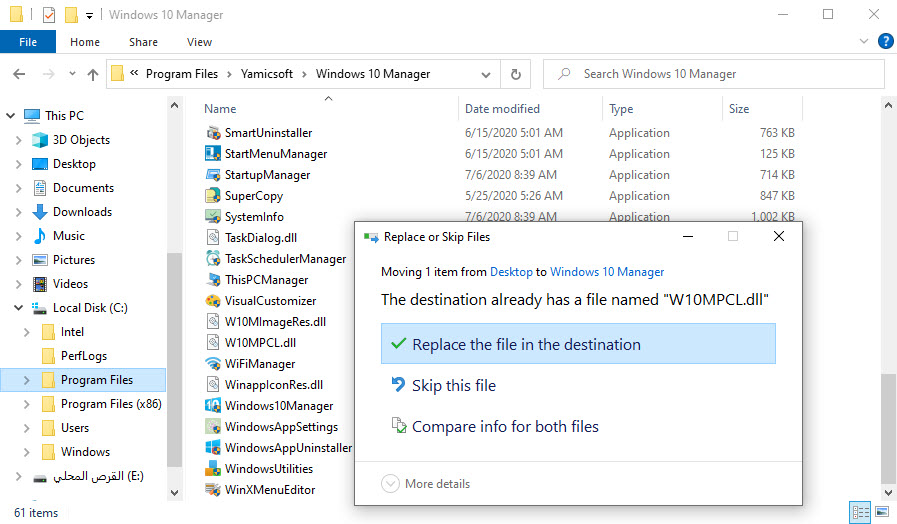Select the WinXMenuEditor icon
Image resolution: width=897 pixels, height=524 pixels.
213,490
